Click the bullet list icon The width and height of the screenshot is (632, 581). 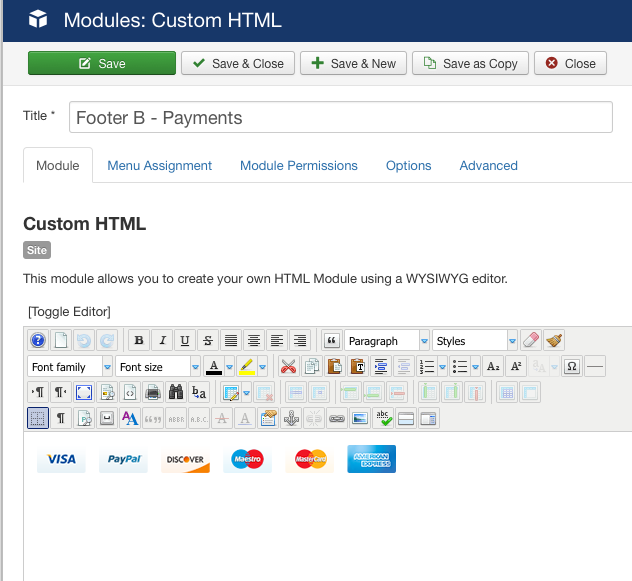pyautogui.click(x=460, y=367)
